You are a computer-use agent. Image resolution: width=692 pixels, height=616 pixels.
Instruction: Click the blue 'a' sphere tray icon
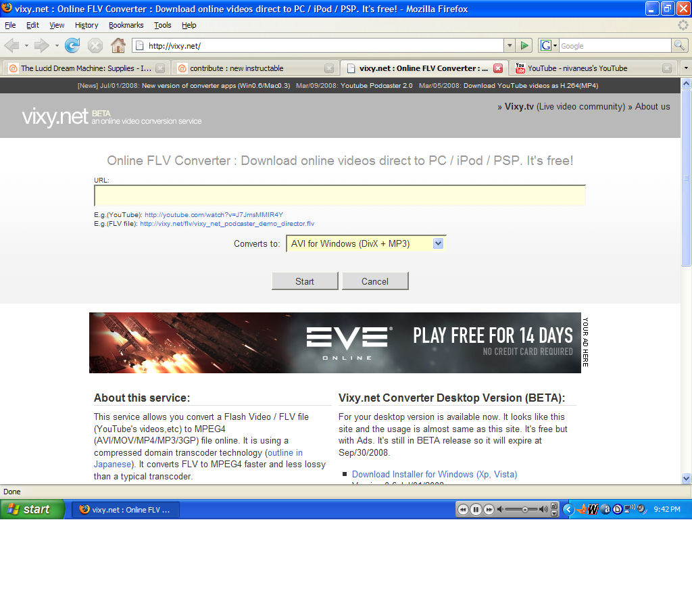606,510
